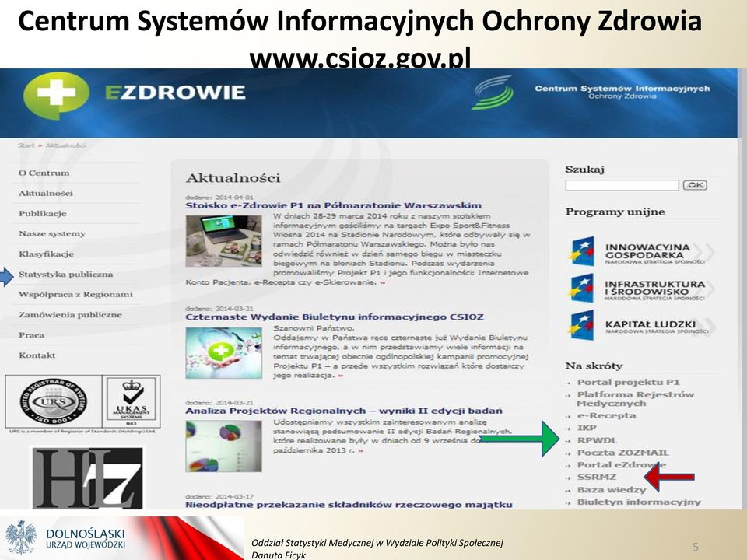Open article Nieodpłatne przekazanie składników rzeczowego majątku
Screen dimensions: 747x560
point(349,504)
